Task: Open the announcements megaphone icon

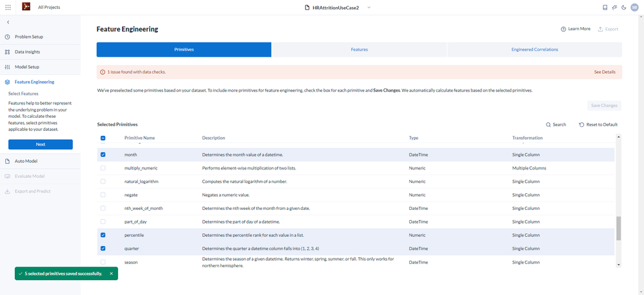Action: [x=615, y=7]
